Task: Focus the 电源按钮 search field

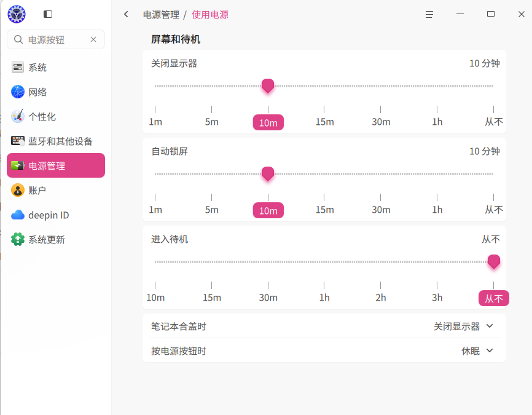Action: click(x=56, y=39)
